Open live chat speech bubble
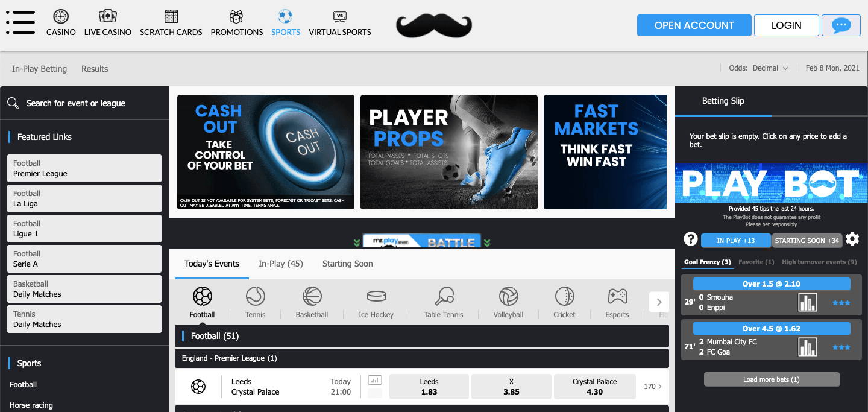Image resolution: width=868 pixels, height=412 pixels. [x=841, y=25]
